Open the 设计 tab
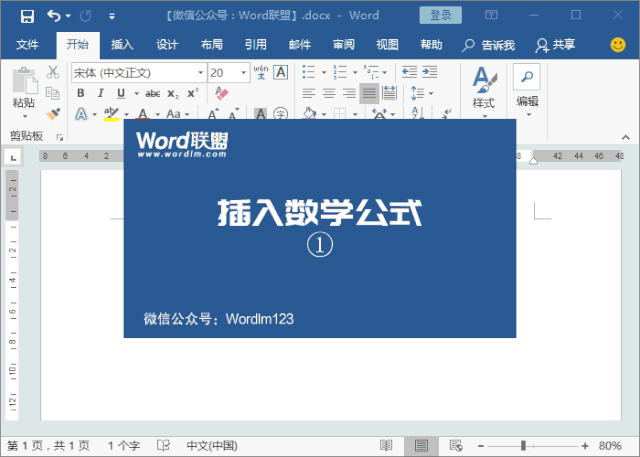Image resolution: width=640 pixels, height=457 pixels. point(167,44)
